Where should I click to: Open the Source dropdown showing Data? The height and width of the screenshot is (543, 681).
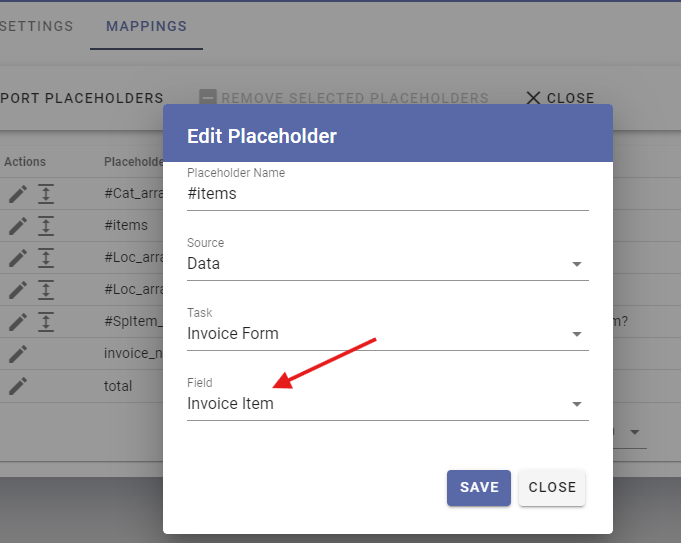click(388, 264)
